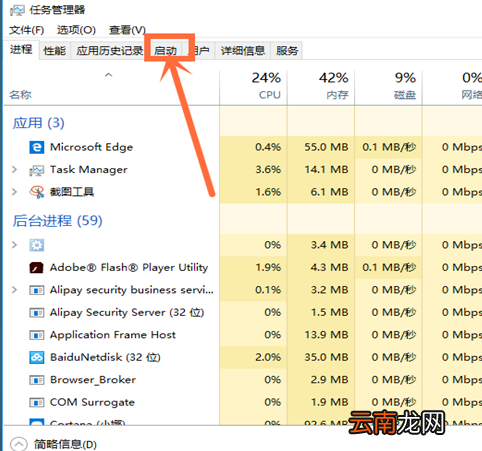482x451 pixels.
Task: Select BaiduNetdisk (32 位) row name
Action: coord(105,357)
